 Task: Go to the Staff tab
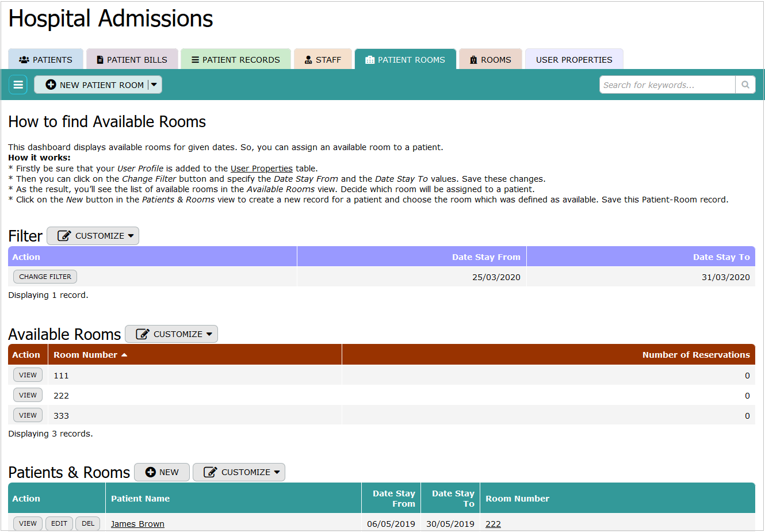pos(323,59)
